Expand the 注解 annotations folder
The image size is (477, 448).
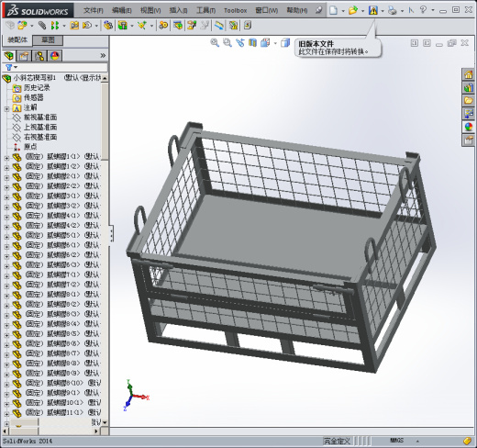click(x=6, y=108)
